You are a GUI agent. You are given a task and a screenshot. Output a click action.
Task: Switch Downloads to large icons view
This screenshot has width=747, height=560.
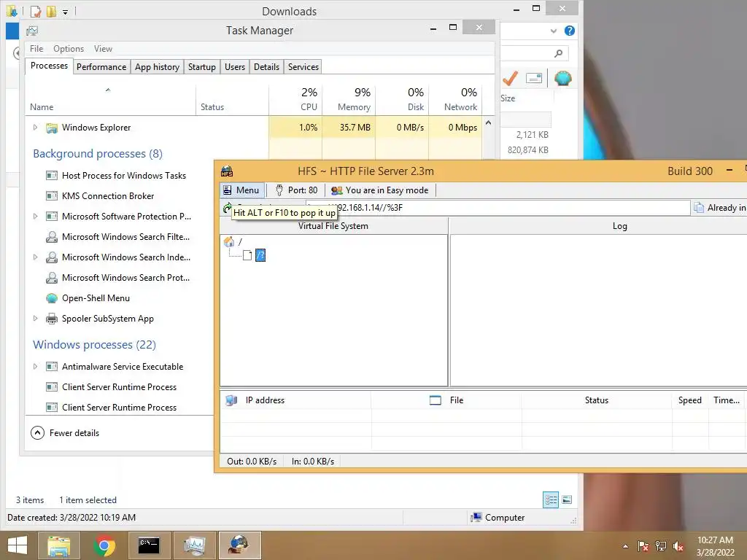567,499
